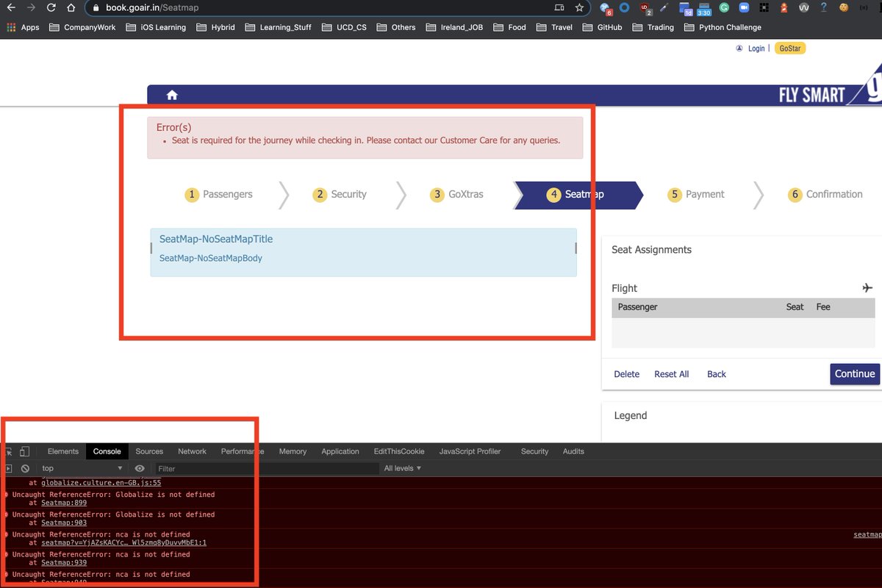
Task: Open the JavaScript context 'top' dropdown
Action: click(81, 468)
